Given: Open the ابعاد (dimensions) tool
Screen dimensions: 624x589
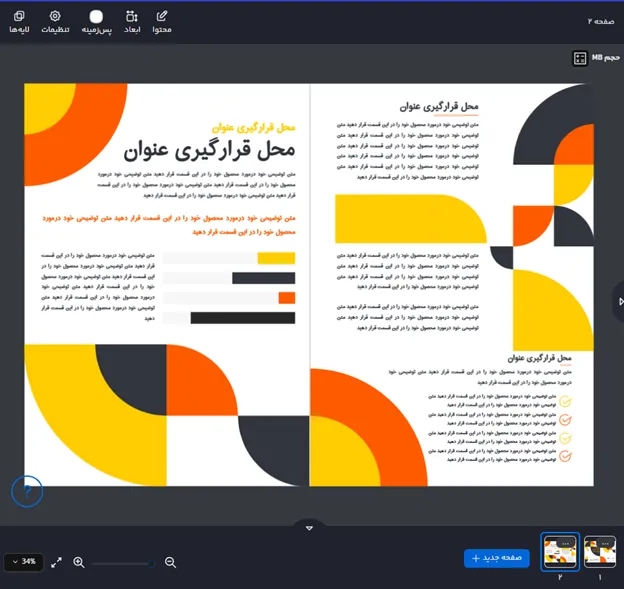Looking at the screenshot, I should click(132, 22).
